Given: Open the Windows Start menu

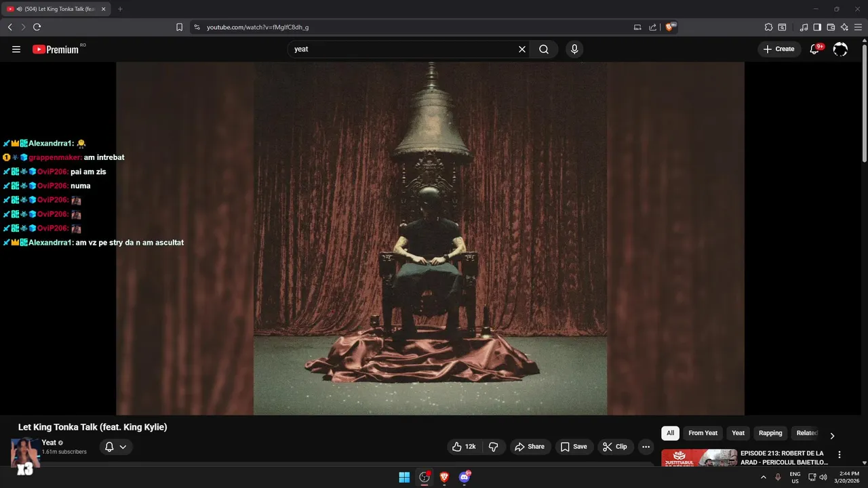Looking at the screenshot, I should (x=404, y=477).
